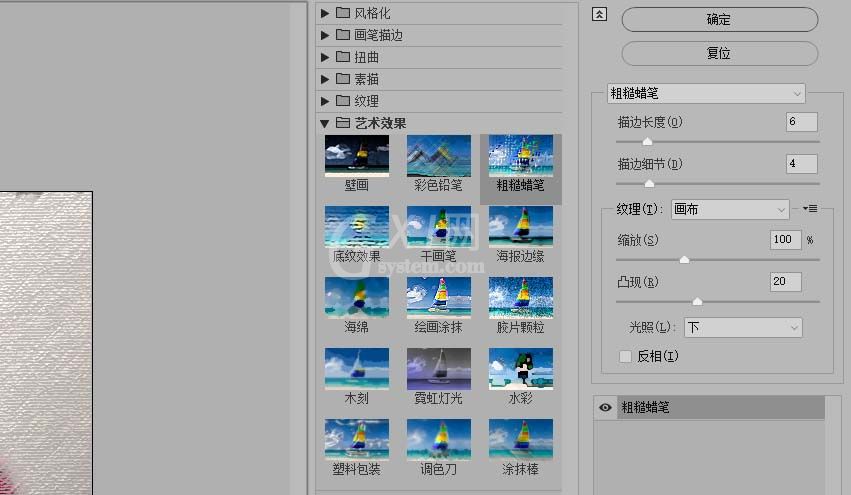This screenshot has width=851, height=495.
Task: Collapse the 艺术效果 filter folder
Action: click(325, 123)
